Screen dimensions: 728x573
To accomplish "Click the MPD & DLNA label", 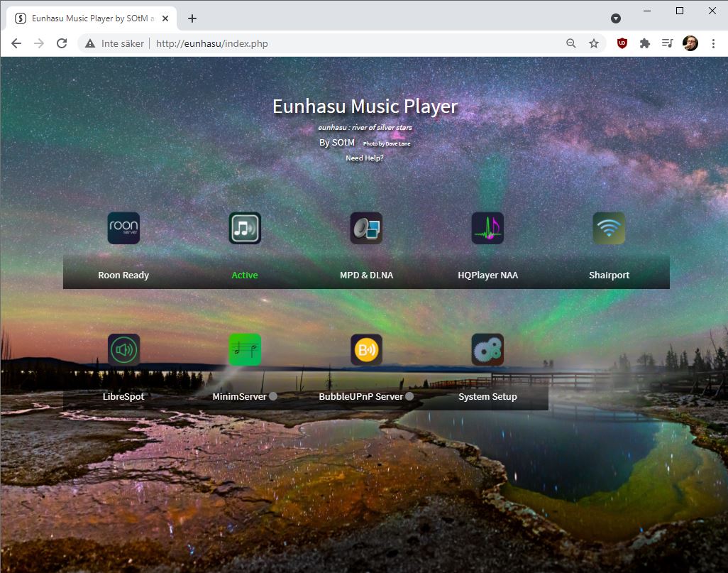I will click(x=366, y=275).
